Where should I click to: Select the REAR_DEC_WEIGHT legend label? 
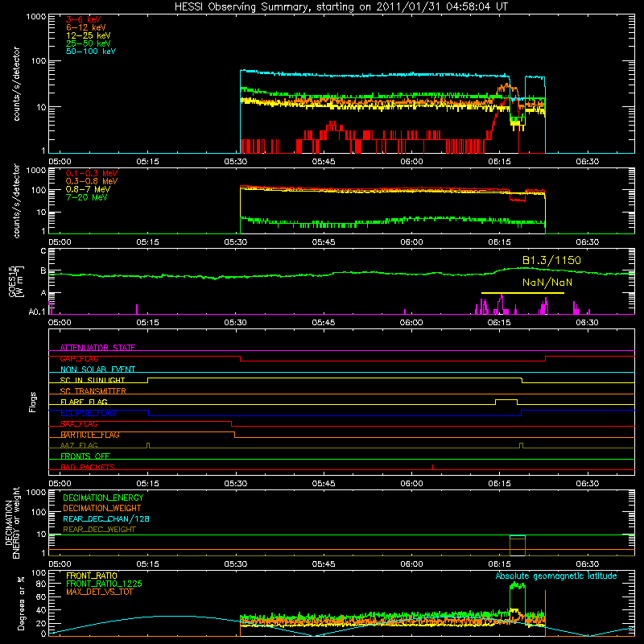[x=99, y=530]
